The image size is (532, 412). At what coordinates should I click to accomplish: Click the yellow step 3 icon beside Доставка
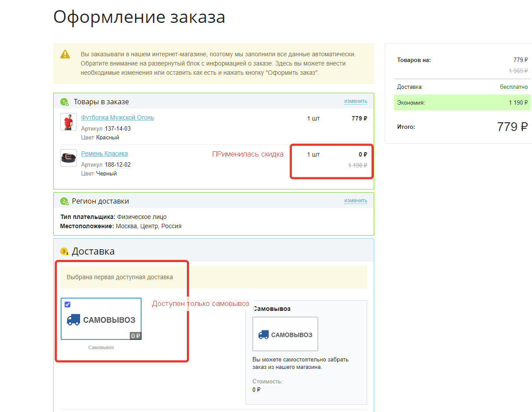point(65,252)
